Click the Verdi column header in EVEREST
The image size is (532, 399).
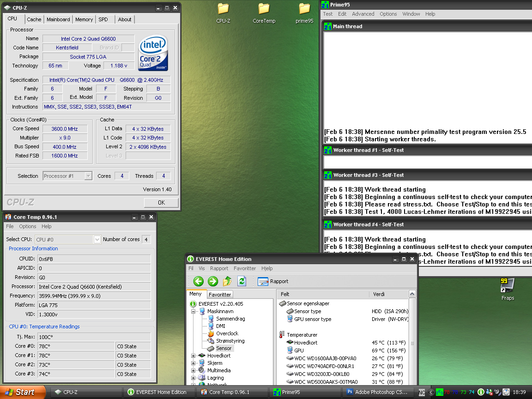[x=388, y=294]
